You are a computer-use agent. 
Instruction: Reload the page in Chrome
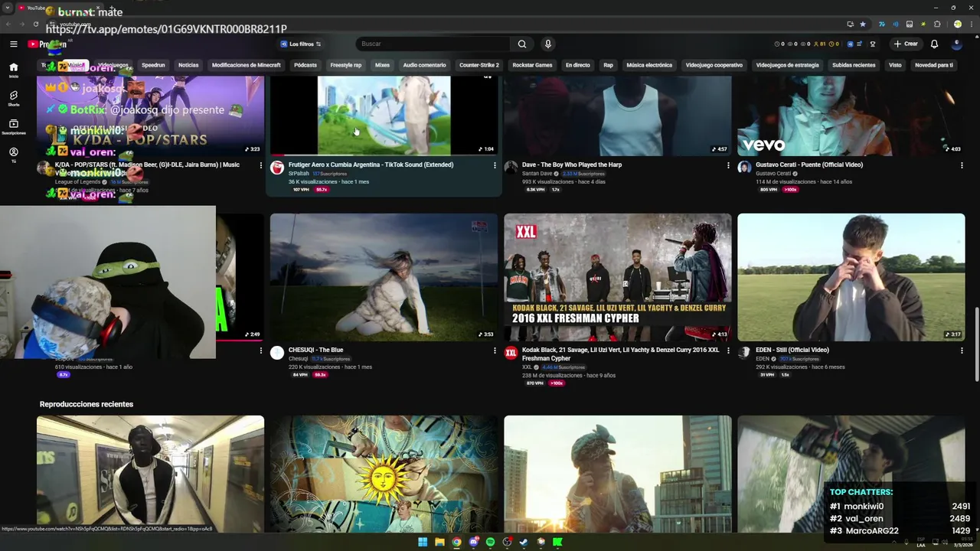click(x=35, y=24)
